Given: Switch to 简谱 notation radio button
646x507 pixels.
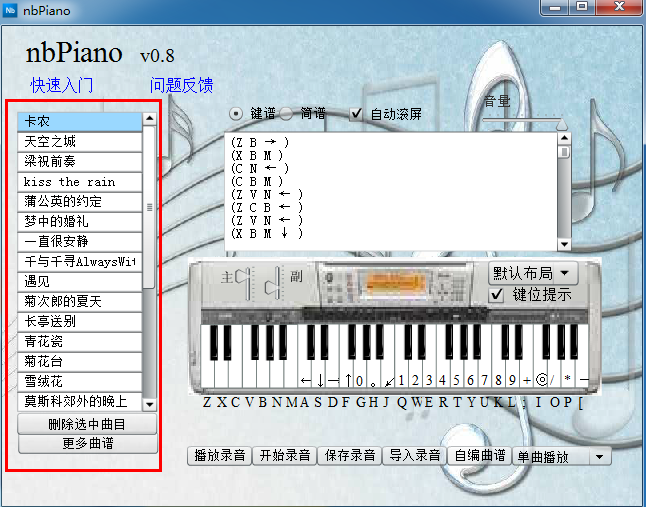Looking at the screenshot, I should (x=286, y=114).
